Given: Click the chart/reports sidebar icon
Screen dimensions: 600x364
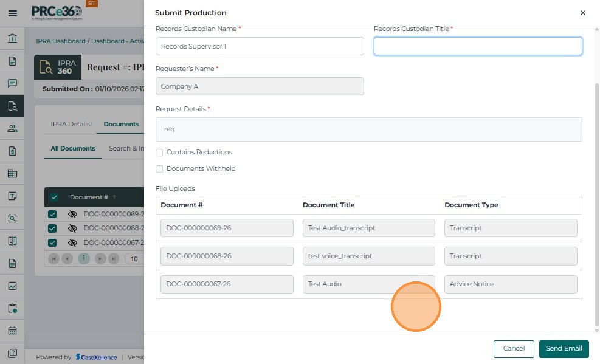Looking at the screenshot, I should 12,286.
